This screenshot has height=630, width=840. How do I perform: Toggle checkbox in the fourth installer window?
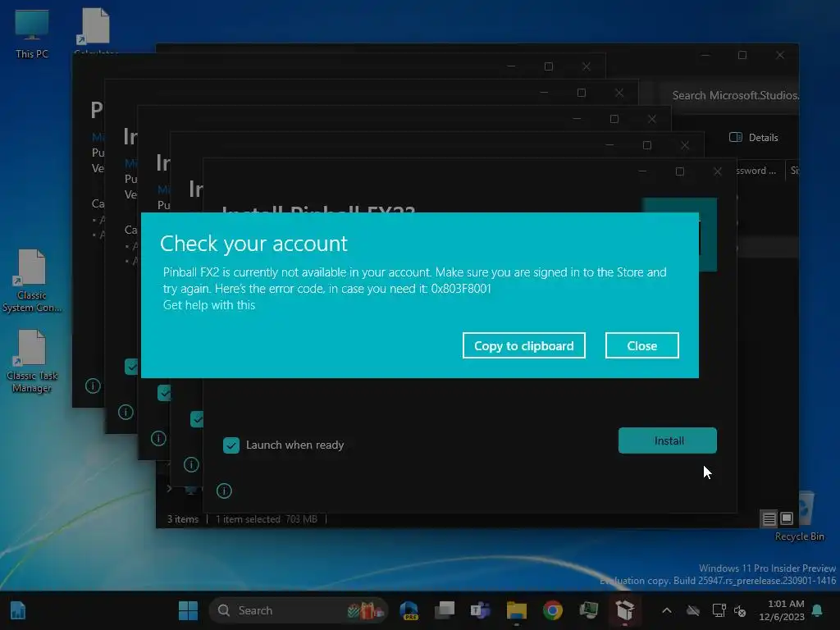tap(131, 367)
